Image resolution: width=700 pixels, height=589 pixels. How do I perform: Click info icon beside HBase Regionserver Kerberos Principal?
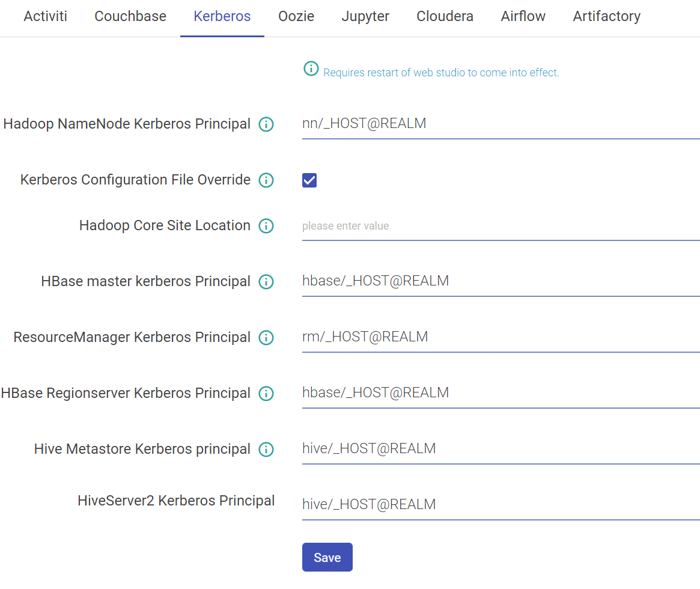(266, 394)
